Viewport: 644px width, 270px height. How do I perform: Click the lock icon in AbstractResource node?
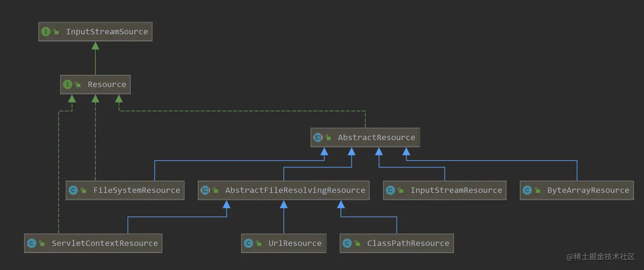click(328, 137)
